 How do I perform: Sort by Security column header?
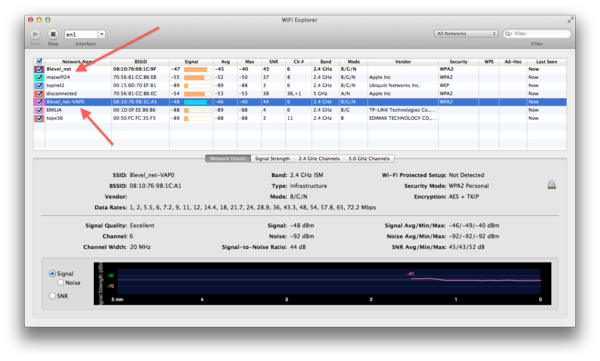coord(458,62)
